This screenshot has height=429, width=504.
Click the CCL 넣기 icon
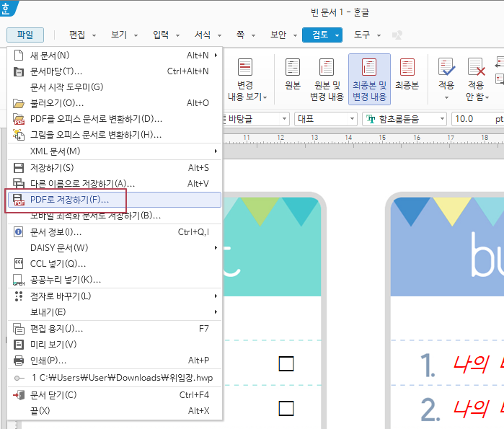click(x=19, y=263)
